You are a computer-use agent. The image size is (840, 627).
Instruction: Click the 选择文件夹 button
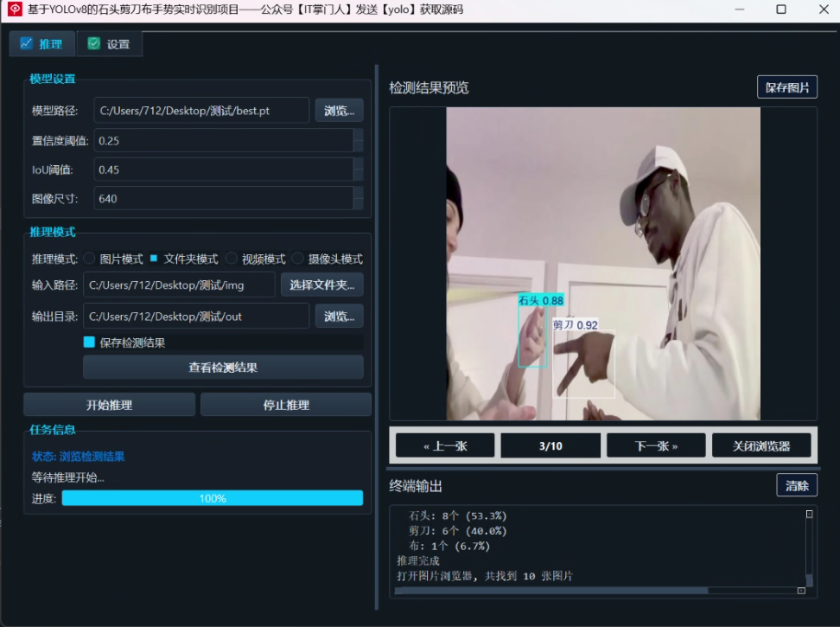point(322,285)
